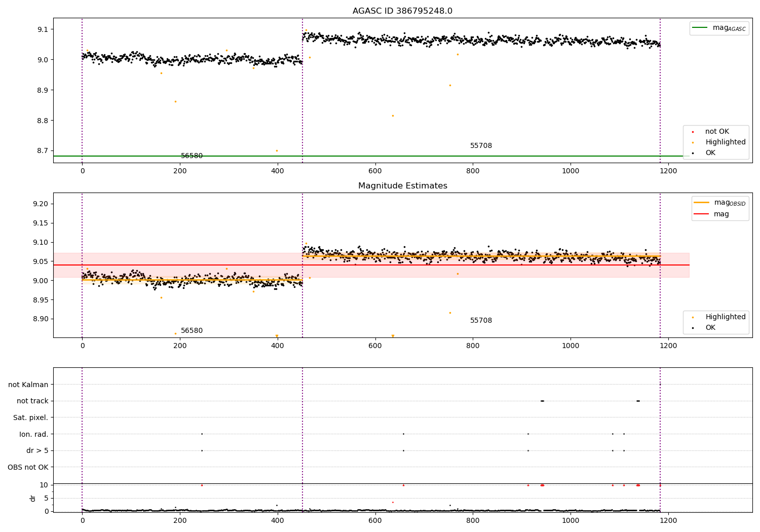
Task: Click 'Highlighted' legend entry in middle plot
Action: click(x=726, y=317)
